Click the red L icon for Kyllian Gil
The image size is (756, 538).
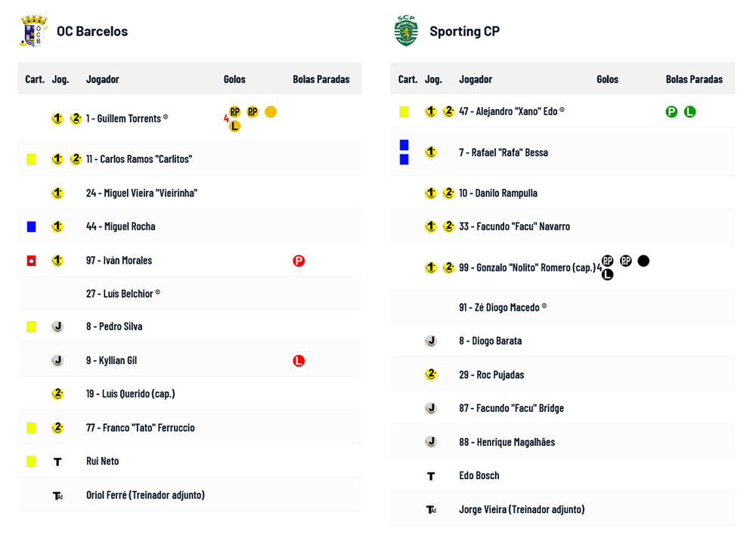pos(299,361)
